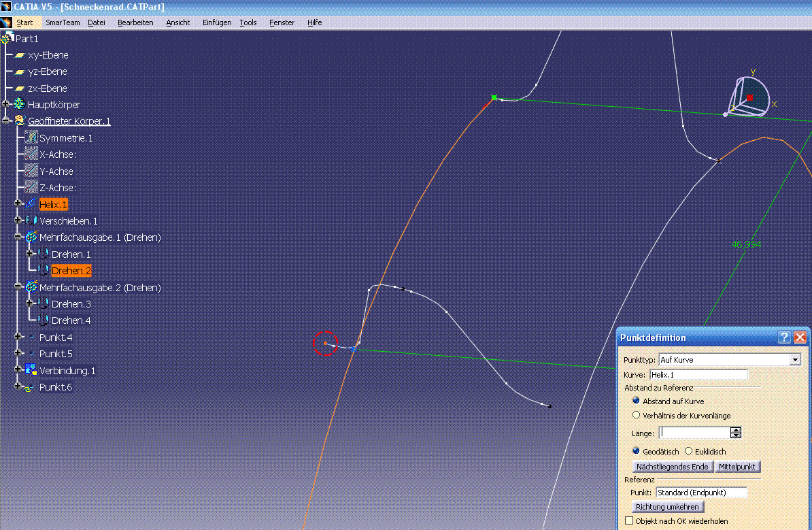Click the Drehen.2 rotate icon
Viewport: 812px width, 530px height.
pos(44,270)
